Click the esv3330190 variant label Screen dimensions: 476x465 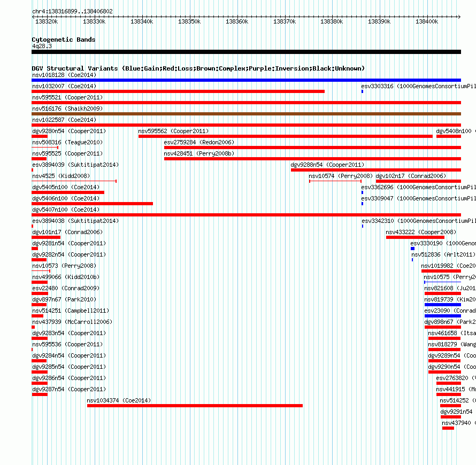tap(443, 243)
